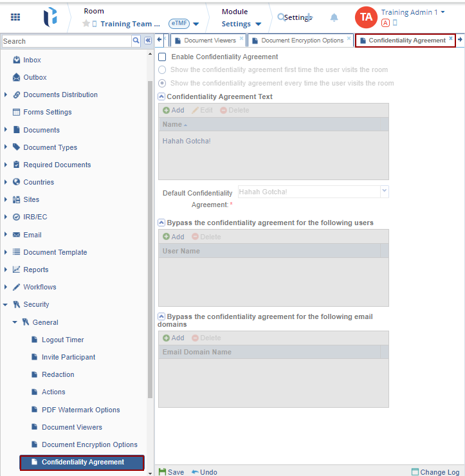This screenshot has height=476, width=465.
Task: Click the sidebar Search input field
Action: click(x=66, y=41)
